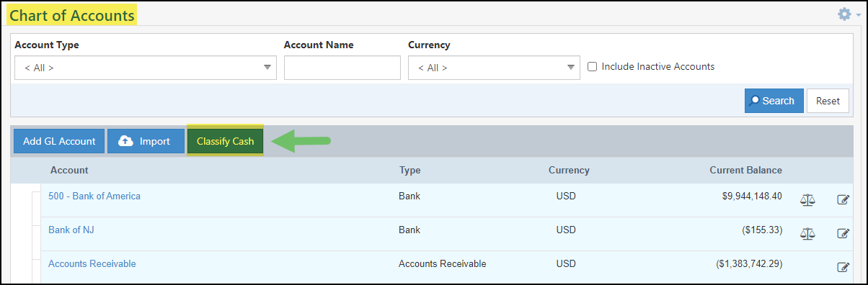Open the Accounts Receivable account link
Image resolution: width=868 pixels, height=285 pixels.
click(92, 263)
